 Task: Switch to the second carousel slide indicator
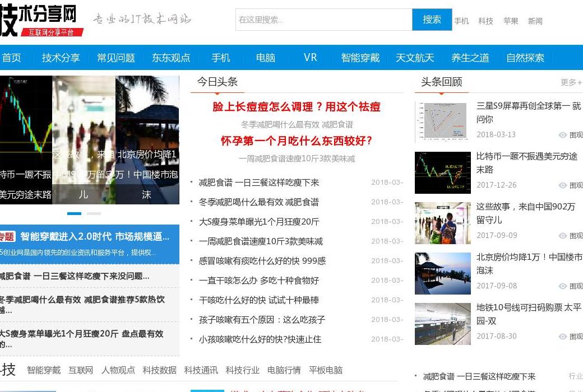point(94,213)
